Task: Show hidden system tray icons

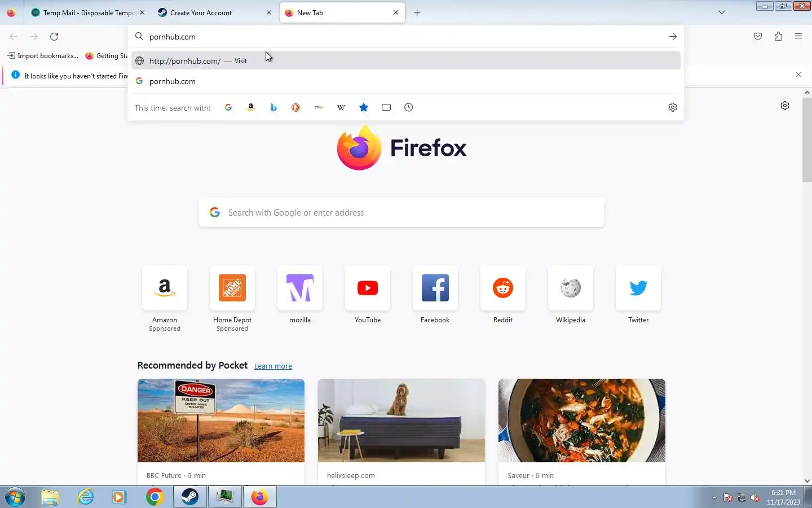Action: point(714,498)
